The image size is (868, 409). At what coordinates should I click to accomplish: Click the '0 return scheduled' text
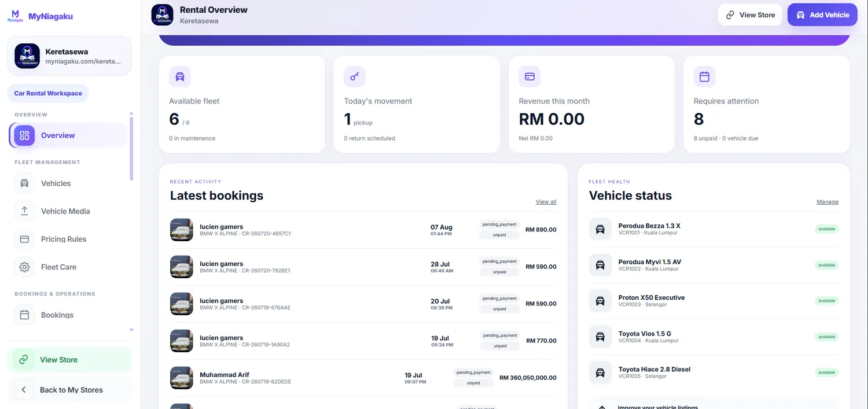click(x=370, y=138)
